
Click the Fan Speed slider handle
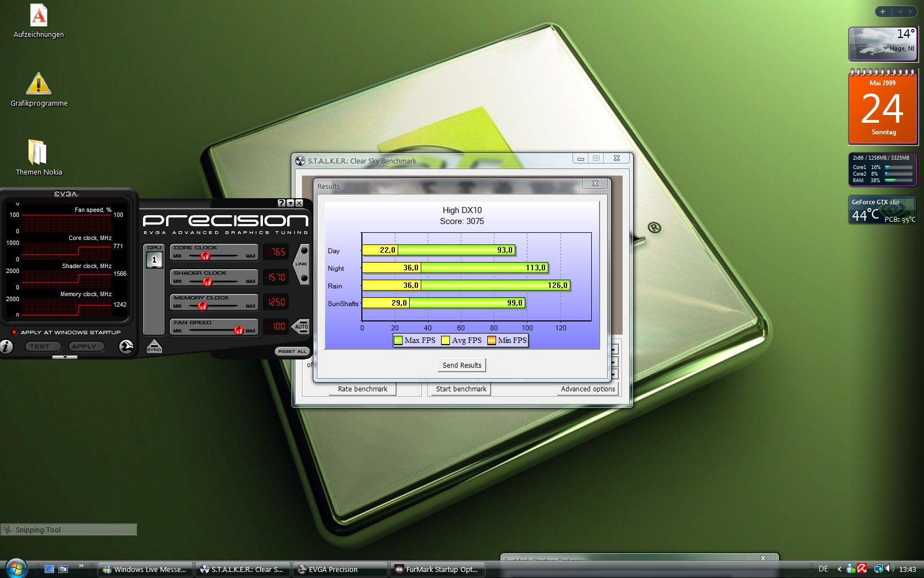[x=239, y=330]
